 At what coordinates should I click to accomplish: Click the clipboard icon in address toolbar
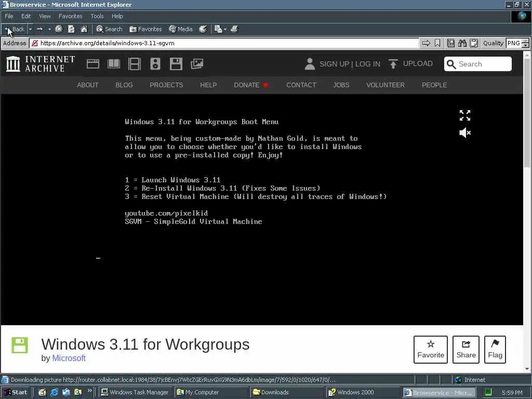pos(474,43)
